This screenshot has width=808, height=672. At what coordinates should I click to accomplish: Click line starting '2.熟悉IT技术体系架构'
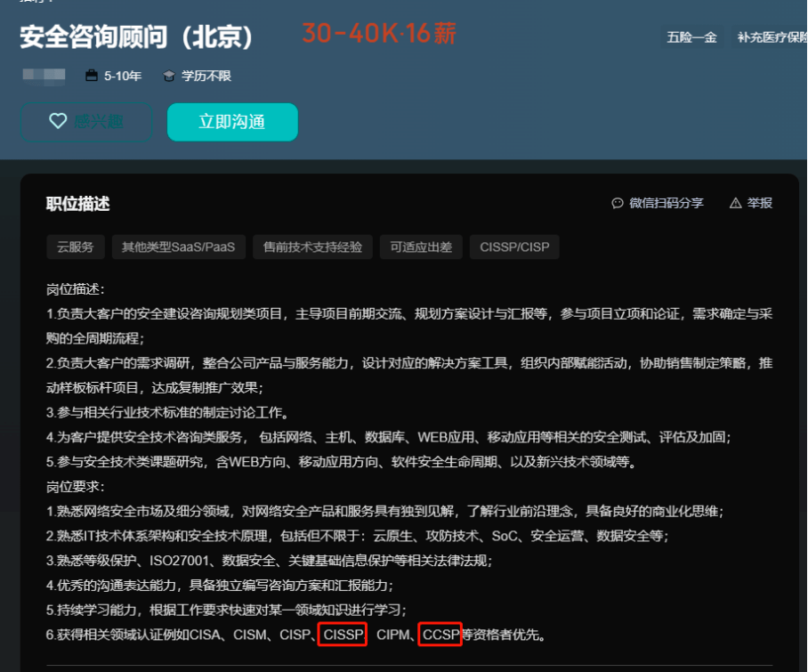pyautogui.click(x=357, y=536)
